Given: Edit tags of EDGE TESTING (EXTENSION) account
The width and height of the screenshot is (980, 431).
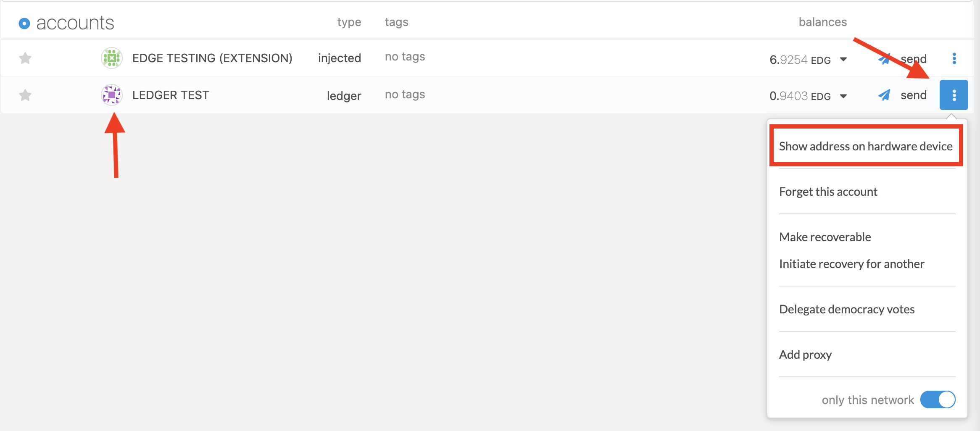Looking at the screenshot, I should [x=405, y=57].
